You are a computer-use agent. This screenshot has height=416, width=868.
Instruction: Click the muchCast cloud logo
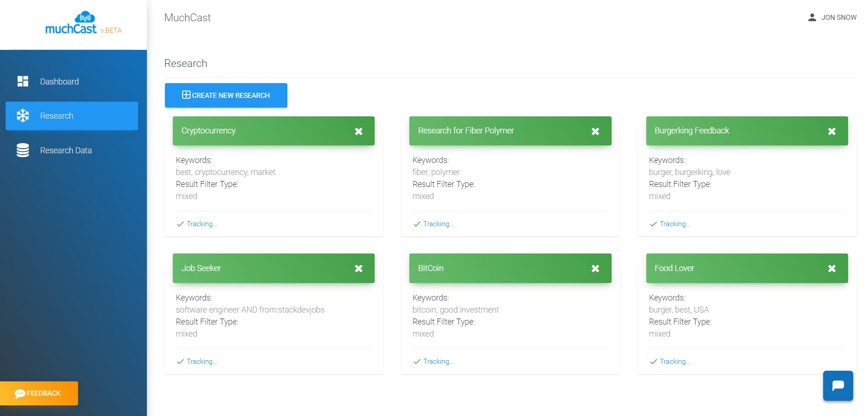(85, 18)
